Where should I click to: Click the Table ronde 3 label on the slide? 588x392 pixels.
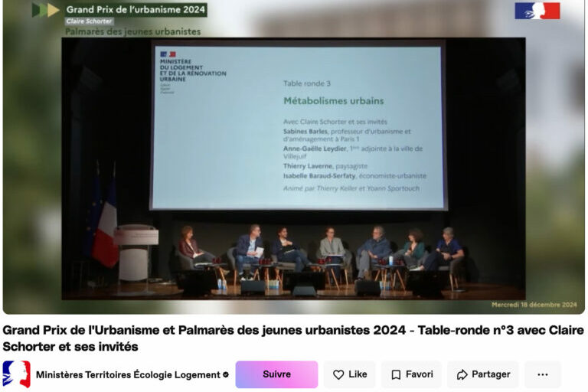[306, 83]
